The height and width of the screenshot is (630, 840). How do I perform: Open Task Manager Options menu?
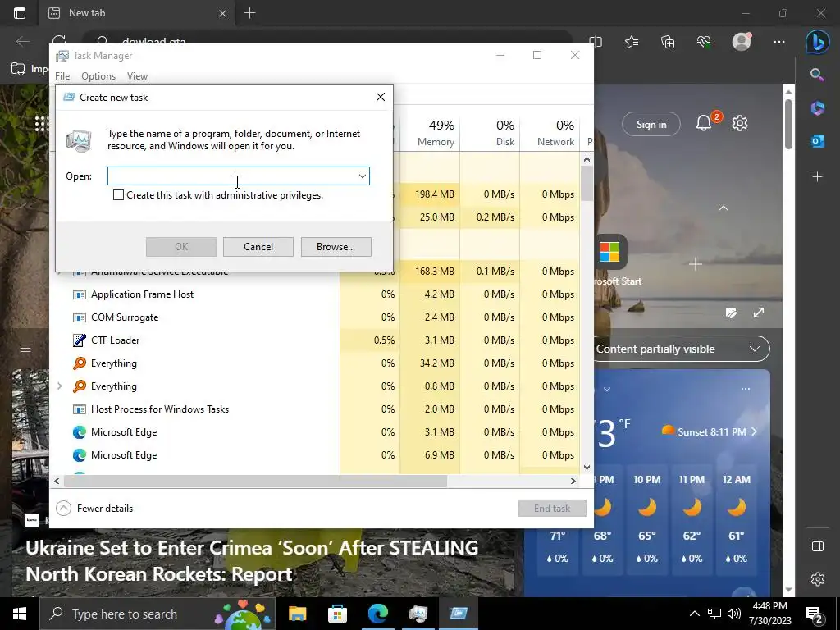(98, 76)
